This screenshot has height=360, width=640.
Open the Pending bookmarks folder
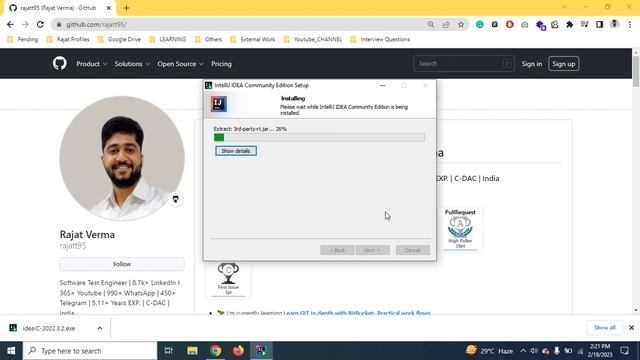pyautogui.click(x=23, y=39)
